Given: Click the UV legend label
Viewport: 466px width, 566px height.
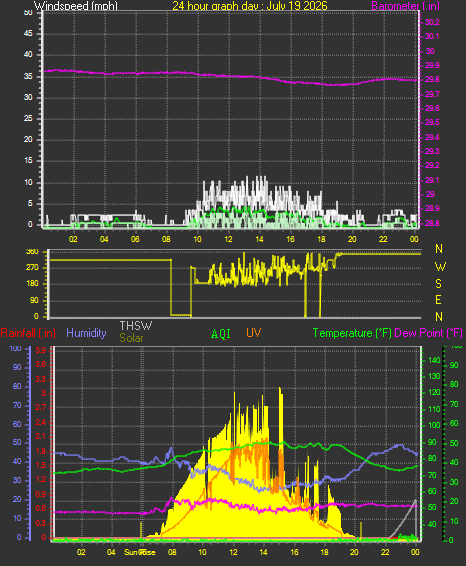Looking at the screenshot, I should pos(253,333).
